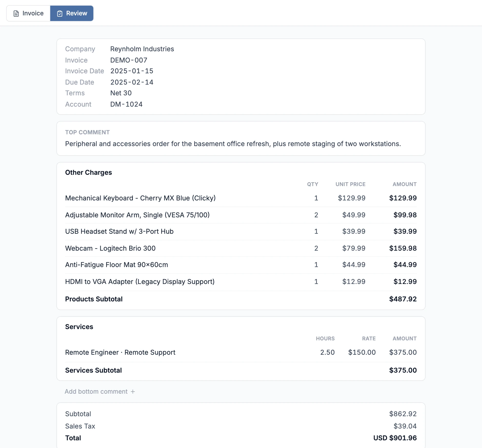
Task: Select the Adjustable Monitor Arm line item
Action: pyautogui.click(x=241, y=215)
